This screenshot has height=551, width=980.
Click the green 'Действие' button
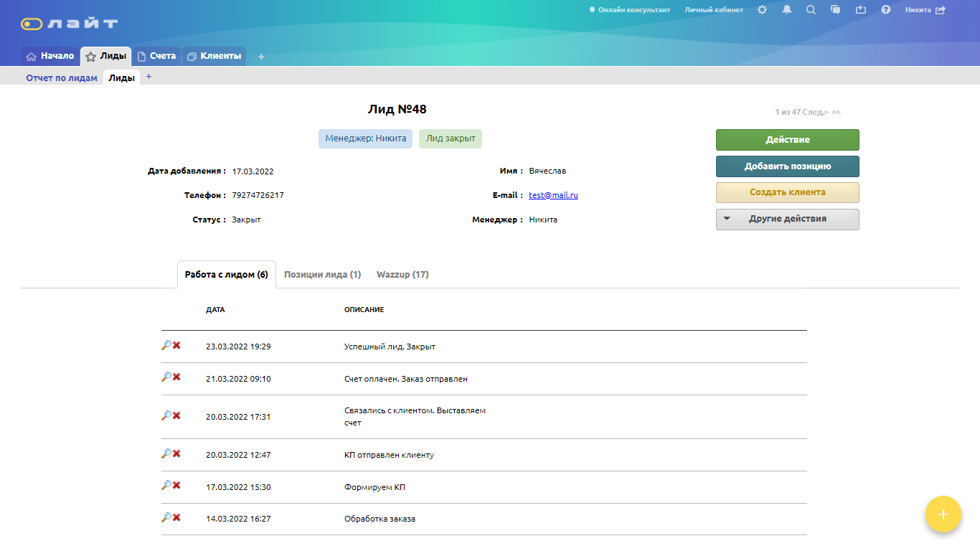coord(787,140)
